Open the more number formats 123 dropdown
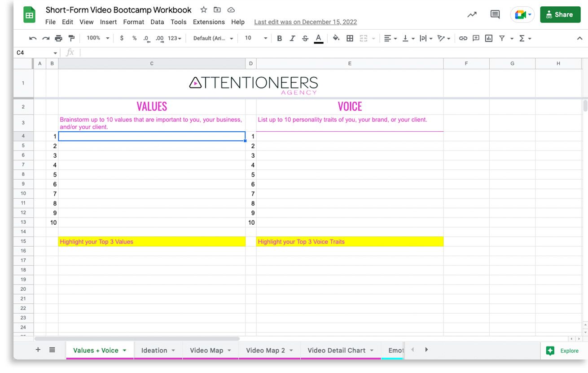Viewport: 588px width, 373px height. click(x=175, y=39)
